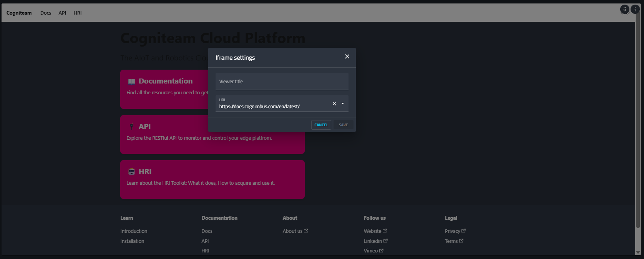
Task: Open the API navbar item
Action: click(62, 13)
